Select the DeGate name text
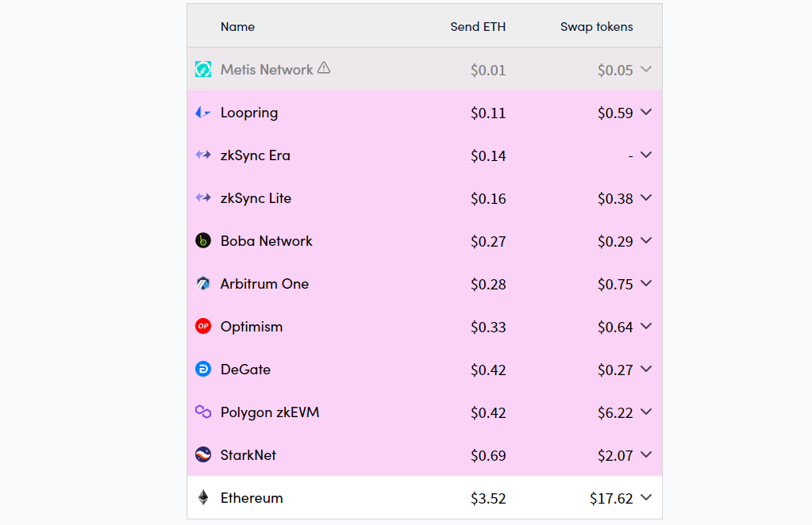The image size is (812, 525). pyautogui.click(x=245, y=370)
